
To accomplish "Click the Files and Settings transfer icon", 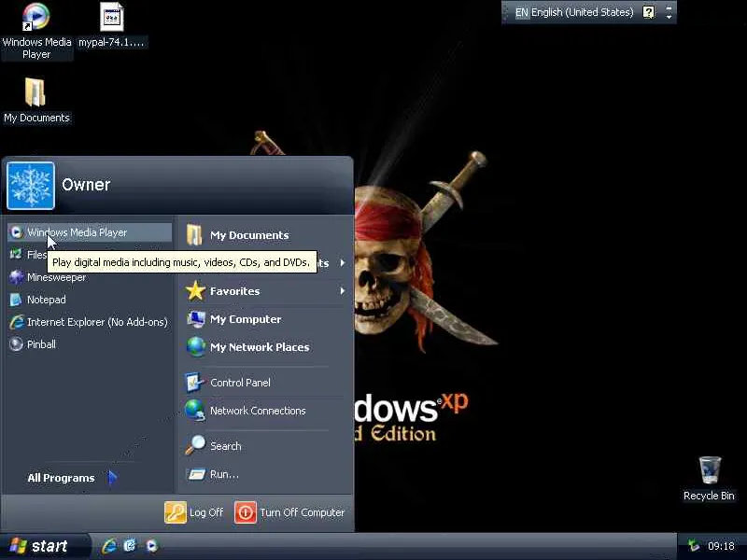I will tap(16, 254).
